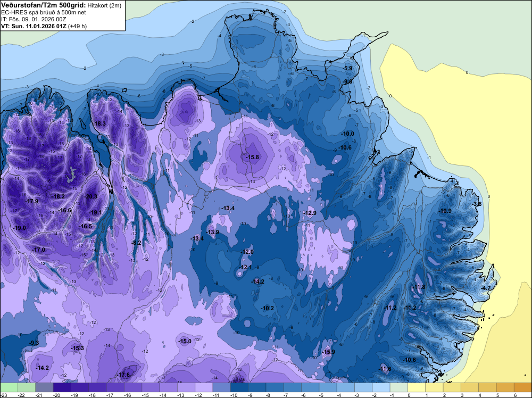Click the valid time 'VT: Sun. 11.01.2026 01Z'

[x=34, y=26]
